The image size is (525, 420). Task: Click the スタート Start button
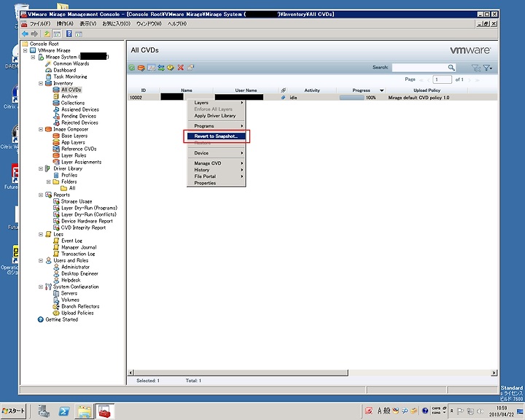pyautogui.click(x=14, y=411)
